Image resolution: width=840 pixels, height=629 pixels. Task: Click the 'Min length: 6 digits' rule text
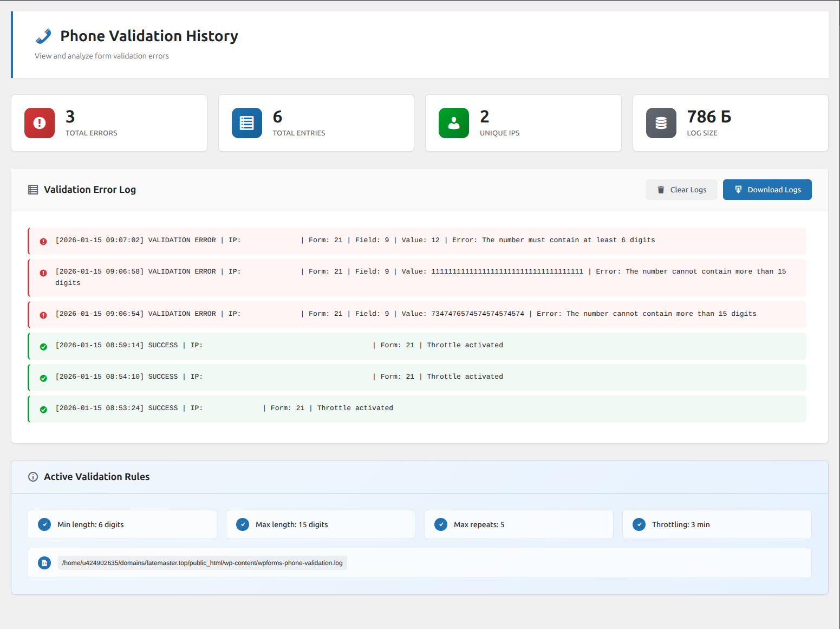pos(90,524)
